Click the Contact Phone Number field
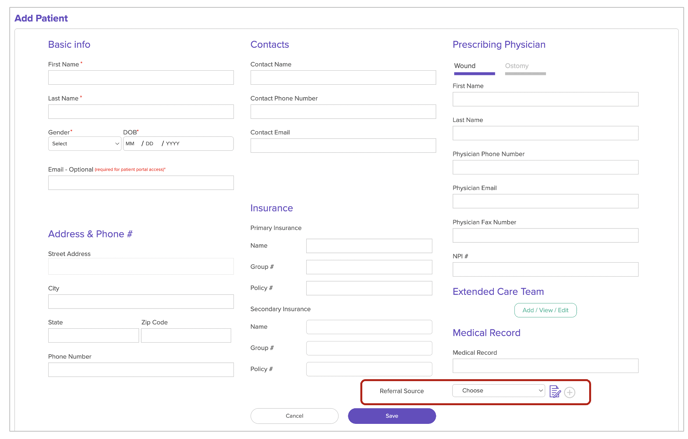This screenshot has width=688, height=439. [x=343, y=111]
